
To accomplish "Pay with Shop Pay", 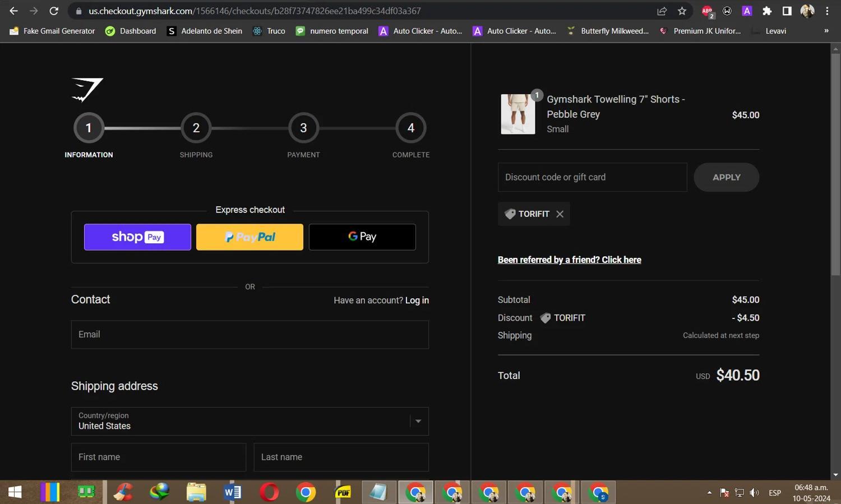I will [137, 237].
